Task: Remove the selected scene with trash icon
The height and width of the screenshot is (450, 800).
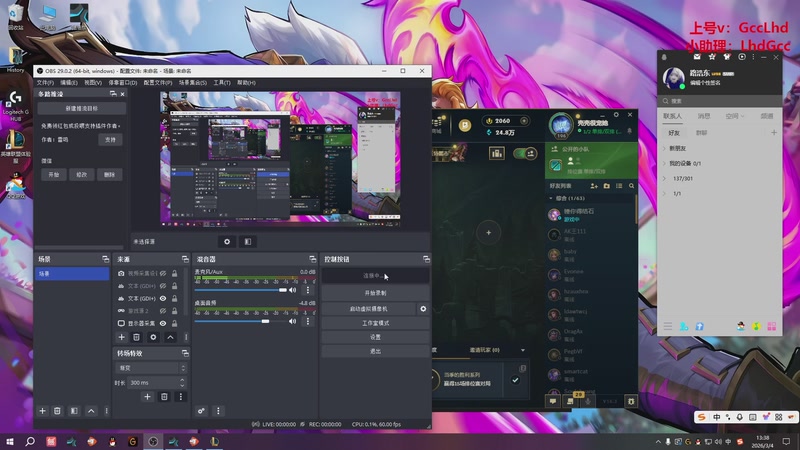Action: [x=57, y=411]
